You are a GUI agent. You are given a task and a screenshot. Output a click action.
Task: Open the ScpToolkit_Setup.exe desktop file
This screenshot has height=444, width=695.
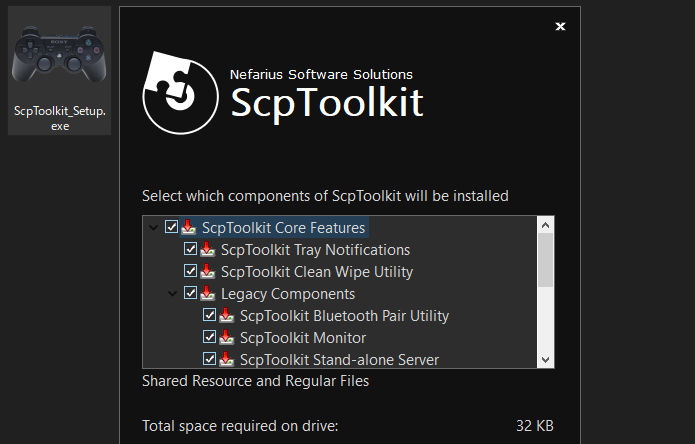59,70
